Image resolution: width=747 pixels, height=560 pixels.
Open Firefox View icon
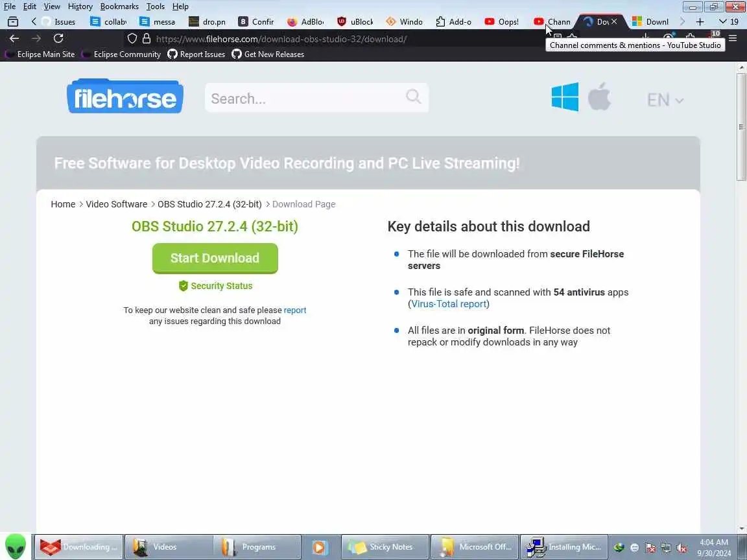click(13, 22)
